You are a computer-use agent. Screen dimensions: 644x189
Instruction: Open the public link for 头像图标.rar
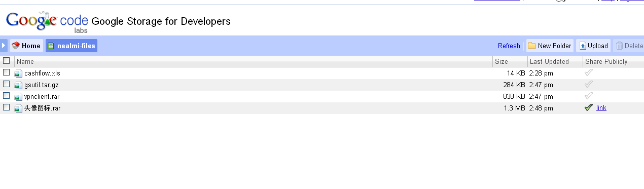[x=601, y=108]
